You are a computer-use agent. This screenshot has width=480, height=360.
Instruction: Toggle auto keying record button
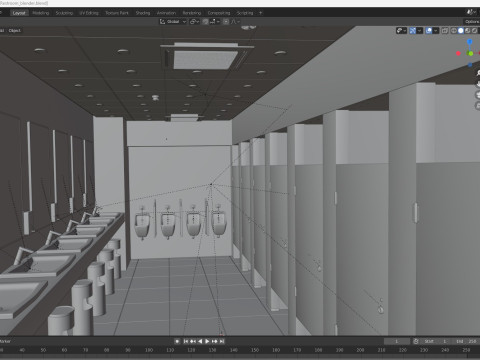click(177, 341)
